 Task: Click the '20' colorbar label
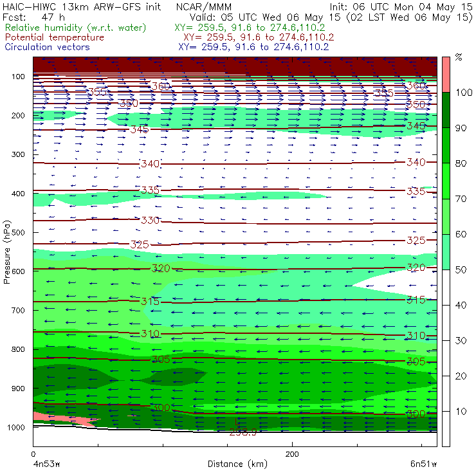coord(461,376)
